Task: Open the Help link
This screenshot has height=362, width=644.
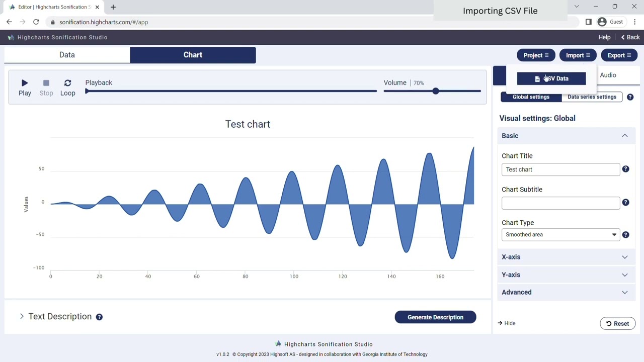Action: tap(604, 37)
